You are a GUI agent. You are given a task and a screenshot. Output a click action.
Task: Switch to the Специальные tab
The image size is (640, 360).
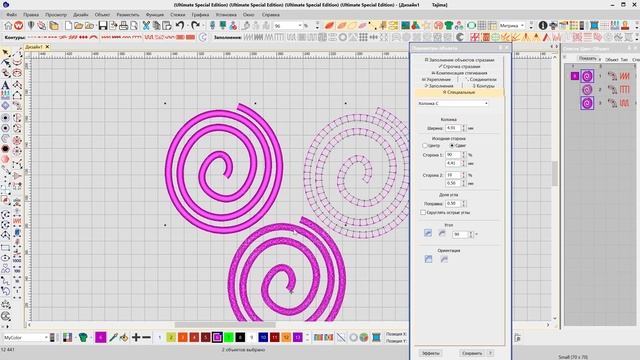click(x=459, y=92)
